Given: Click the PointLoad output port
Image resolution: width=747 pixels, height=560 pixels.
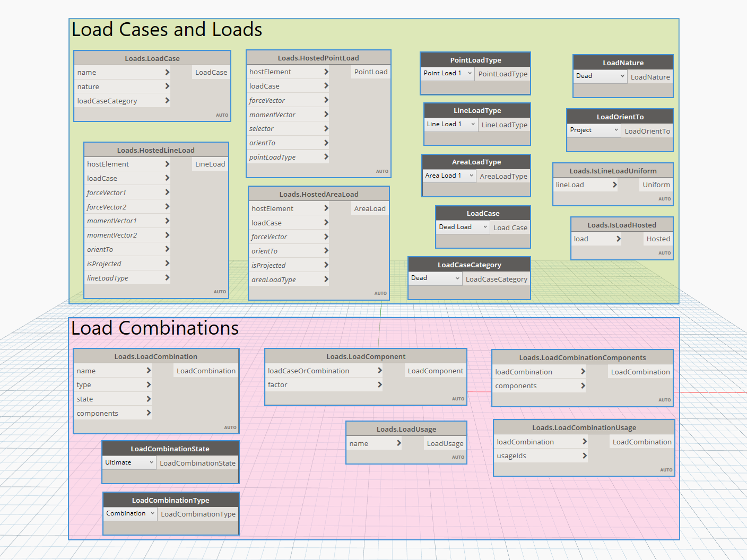Looking at the screenshot, I should (x=370, y=72).
